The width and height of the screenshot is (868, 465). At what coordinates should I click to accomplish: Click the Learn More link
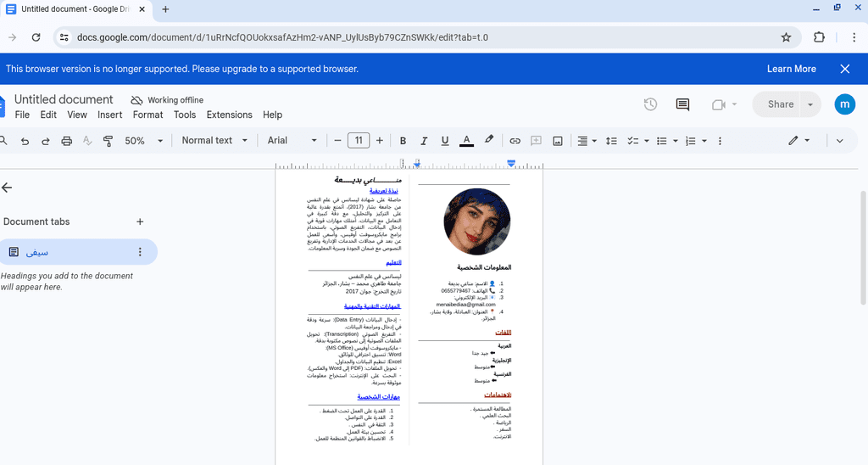[x=791, y=69]
